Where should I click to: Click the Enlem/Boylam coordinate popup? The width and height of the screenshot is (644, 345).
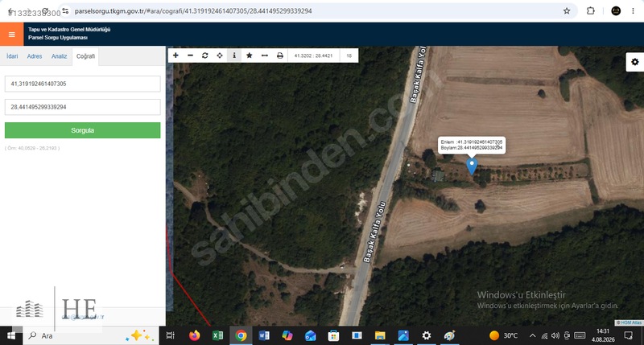click(x=472, y=145)
